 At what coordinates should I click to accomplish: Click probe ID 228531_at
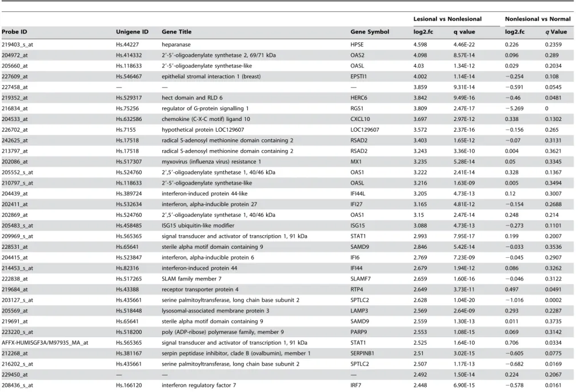(x=14, y=247)
